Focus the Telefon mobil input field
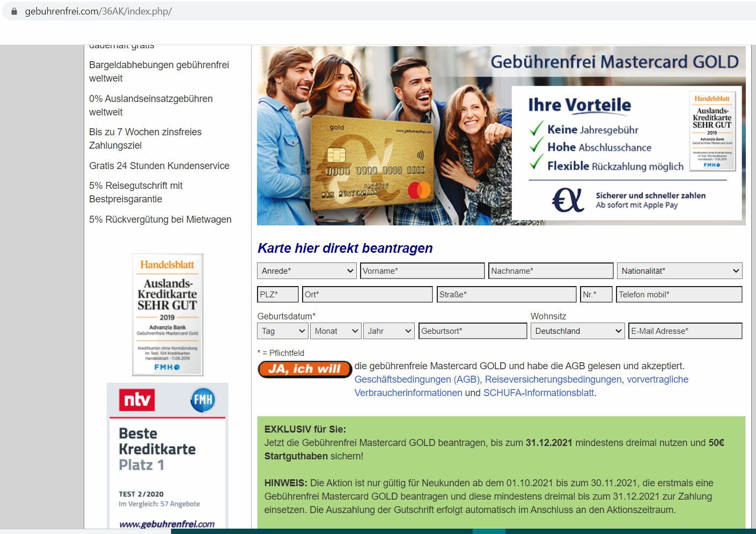Image resolution: width=756 pixels, height=534 pixels. tap(679, 295)
